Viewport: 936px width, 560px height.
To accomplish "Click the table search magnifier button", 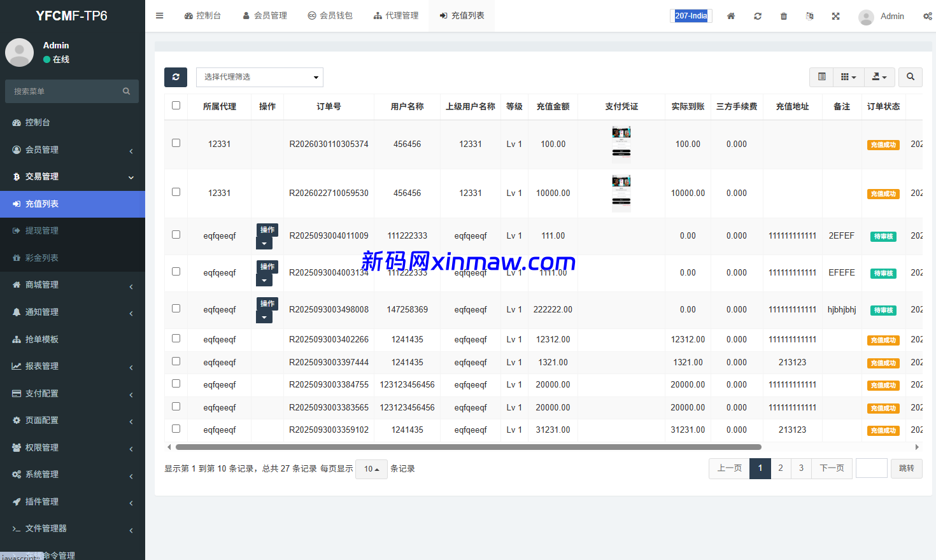I will coord(911,77).
